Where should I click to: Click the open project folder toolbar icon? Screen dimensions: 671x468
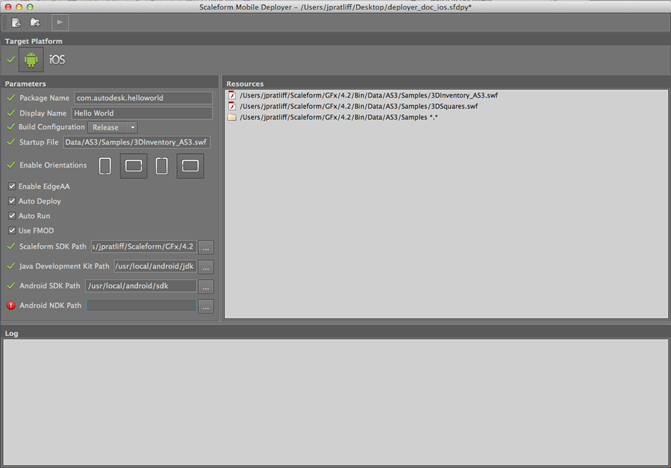coord(35,22)
